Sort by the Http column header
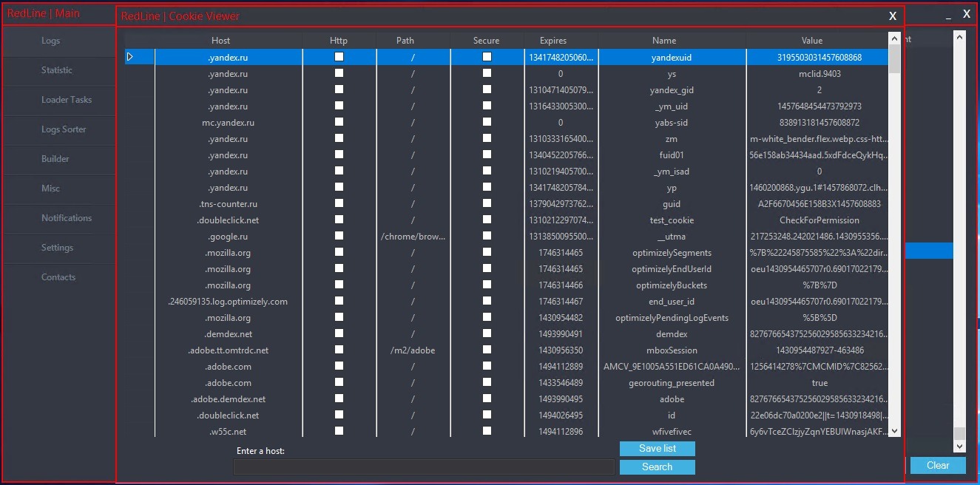 point(339,41)
